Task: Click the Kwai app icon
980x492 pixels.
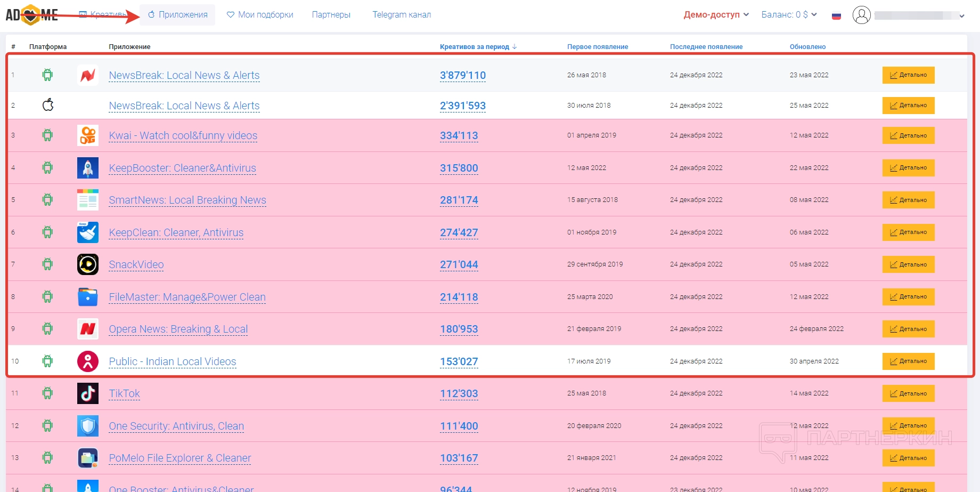Action: coord(88,135)
